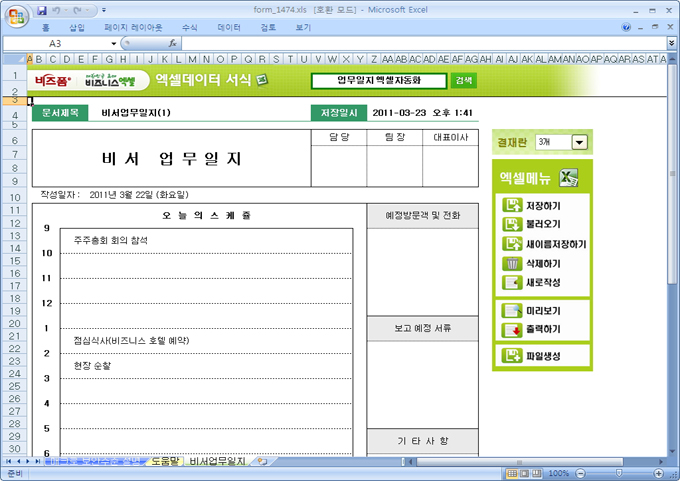Click the Select All corner of the sheet
Image resolution: width=680 pixels, height=481 pixels.
point(15,59)
